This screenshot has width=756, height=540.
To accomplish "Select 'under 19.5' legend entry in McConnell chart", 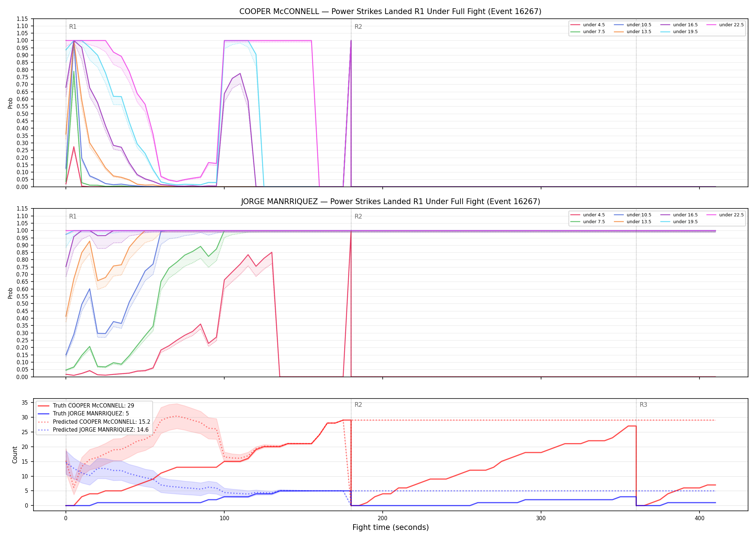I will click(x=679, y=32).
